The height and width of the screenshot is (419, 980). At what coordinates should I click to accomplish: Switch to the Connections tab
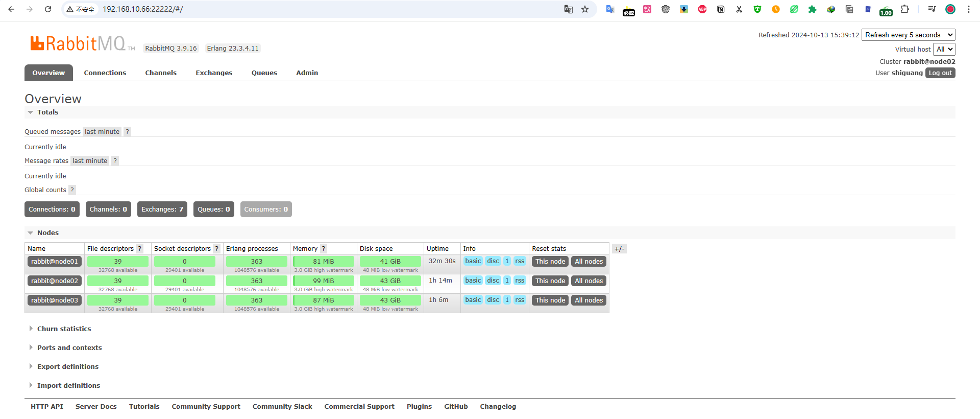coord(105,73)
